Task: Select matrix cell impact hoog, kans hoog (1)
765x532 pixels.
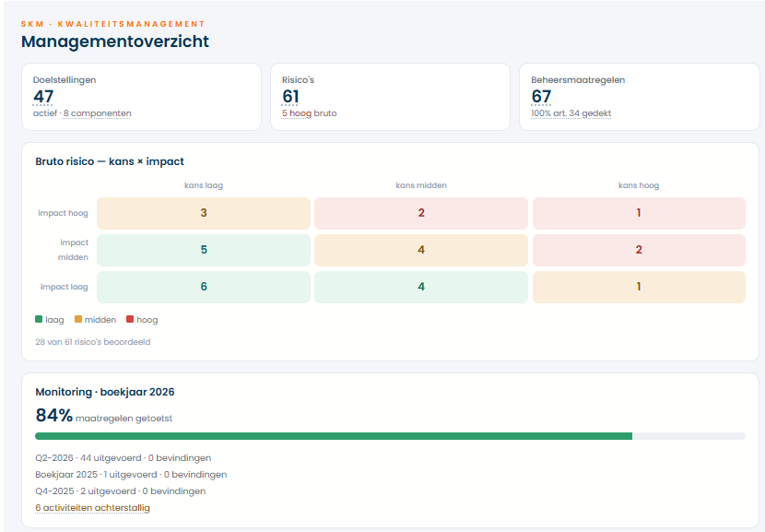Action: coord(639,213)
